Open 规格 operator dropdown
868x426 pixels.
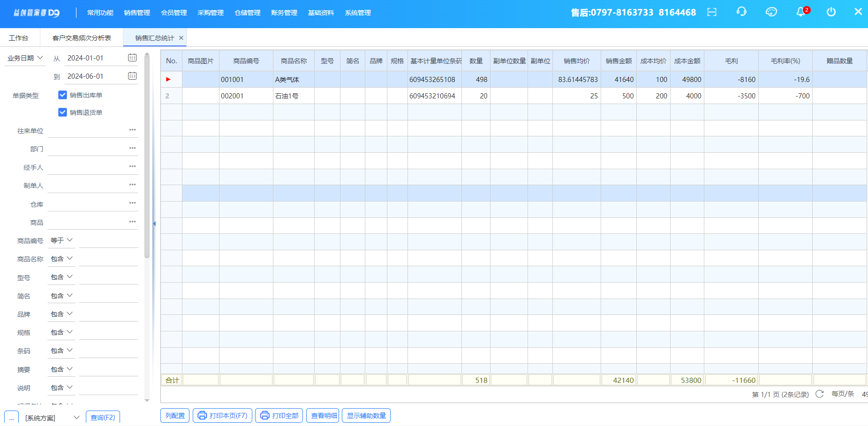click(61, 332)
